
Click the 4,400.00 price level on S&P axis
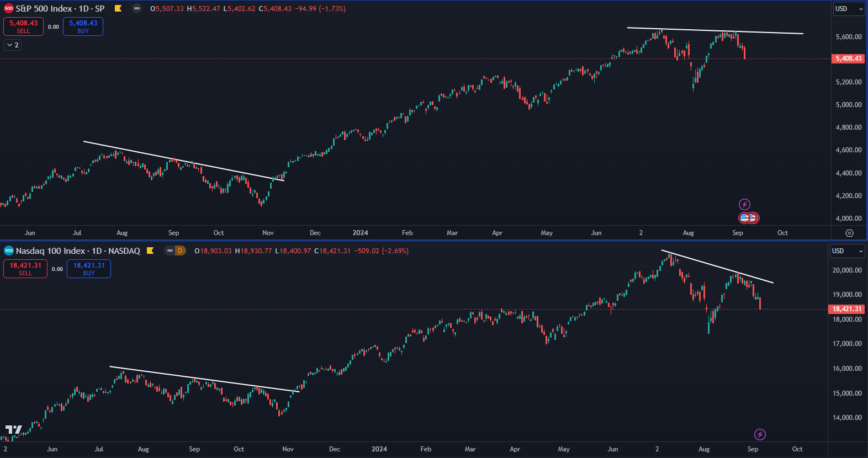point(849,173)
